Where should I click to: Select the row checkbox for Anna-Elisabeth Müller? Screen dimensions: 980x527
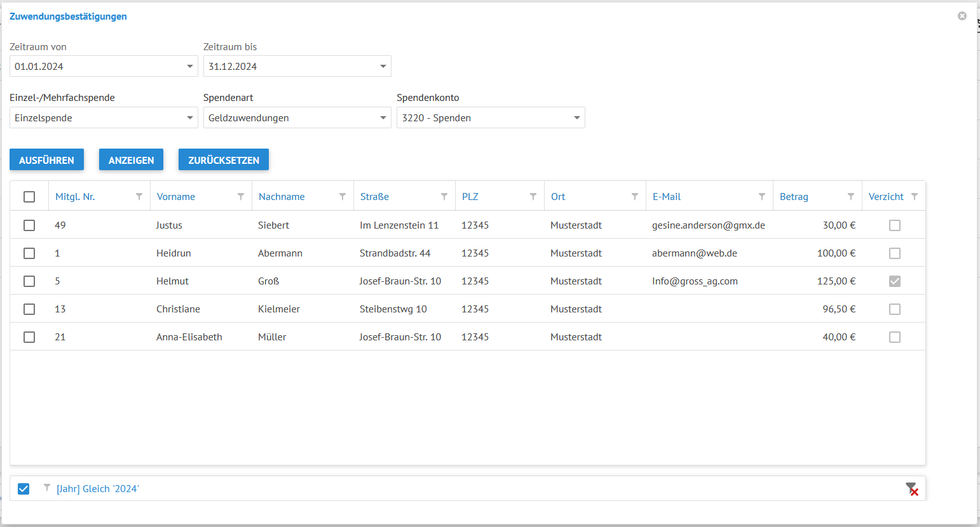point(29,337)
